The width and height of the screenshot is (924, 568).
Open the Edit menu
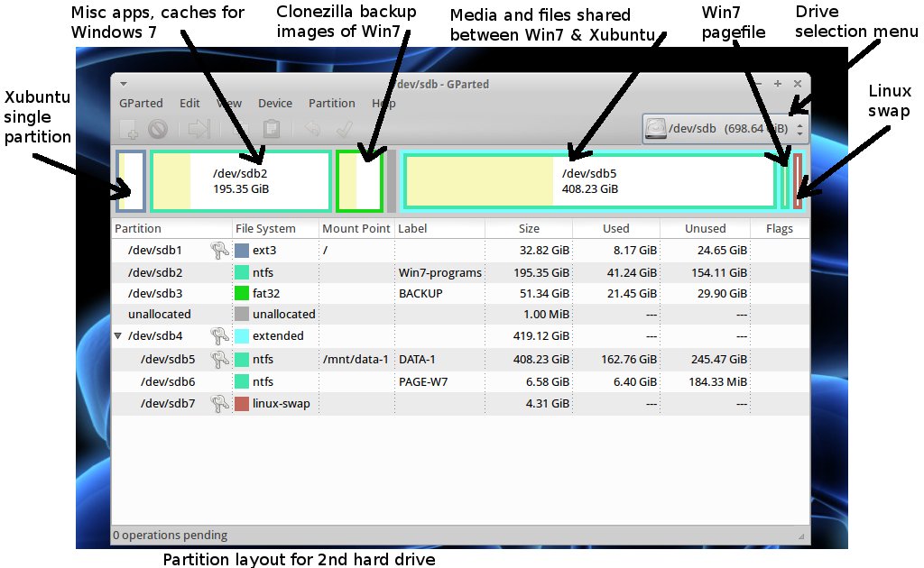click(189, 103)
